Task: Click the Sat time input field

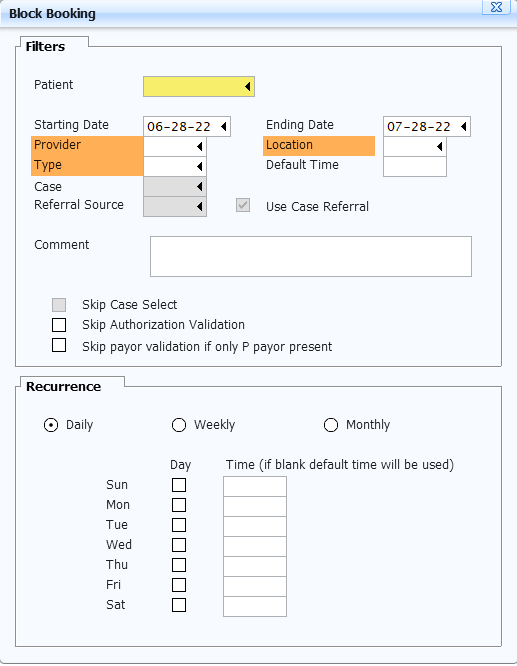Action: 255,606
